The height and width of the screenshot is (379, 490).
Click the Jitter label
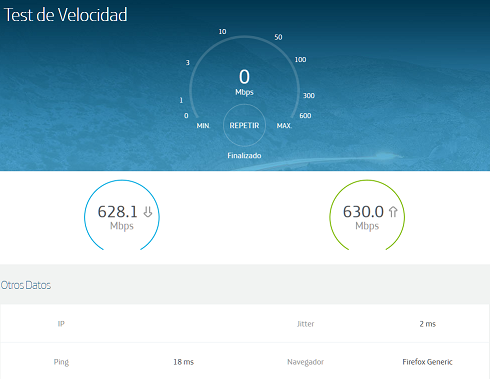(305, 324)
